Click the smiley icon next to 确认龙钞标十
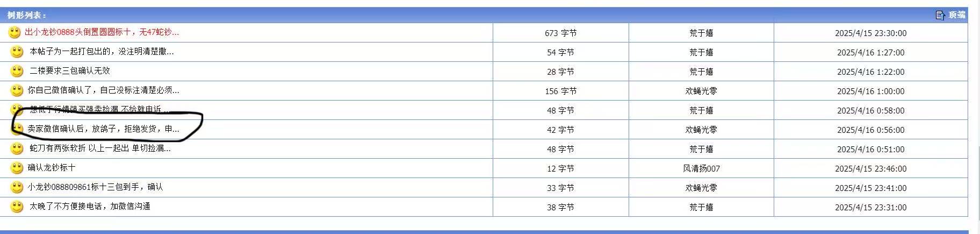Screen dimensions: 980x234 [x=17, y=168]
